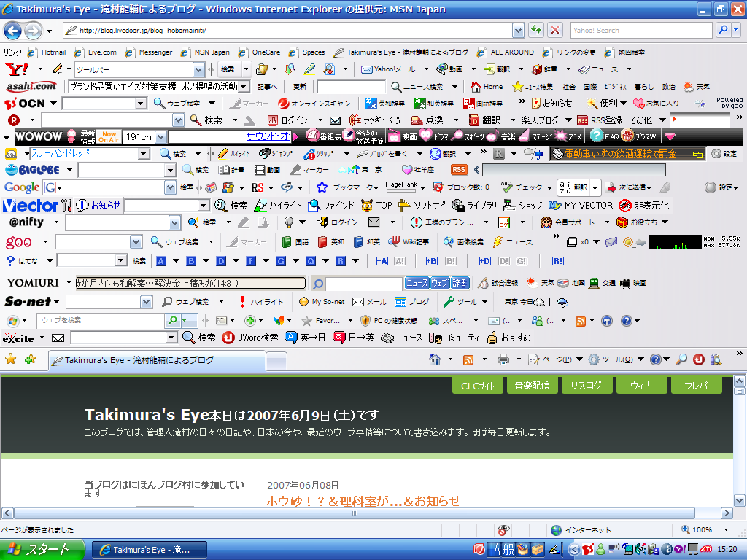Image resolution: width=747 pixels, height=560 pixels.
Task: Click the horizontal scrollbar thumb
Action: click(x=355, y=513)
